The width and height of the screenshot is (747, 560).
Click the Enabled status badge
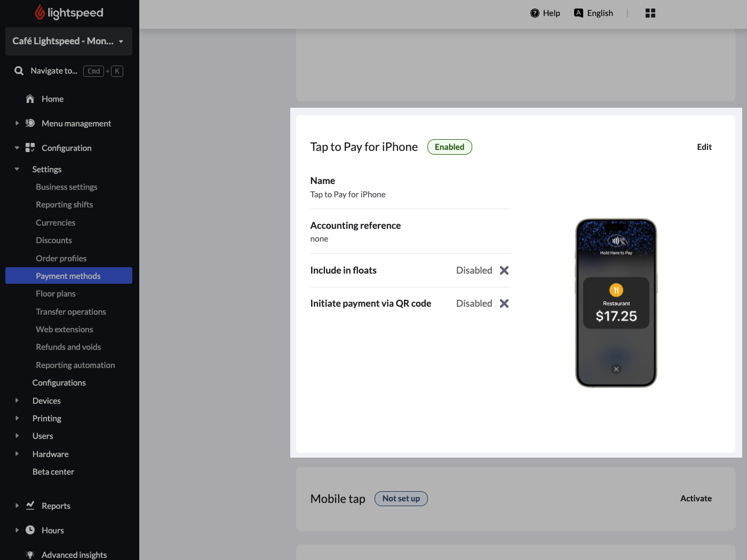coord(449,147)
